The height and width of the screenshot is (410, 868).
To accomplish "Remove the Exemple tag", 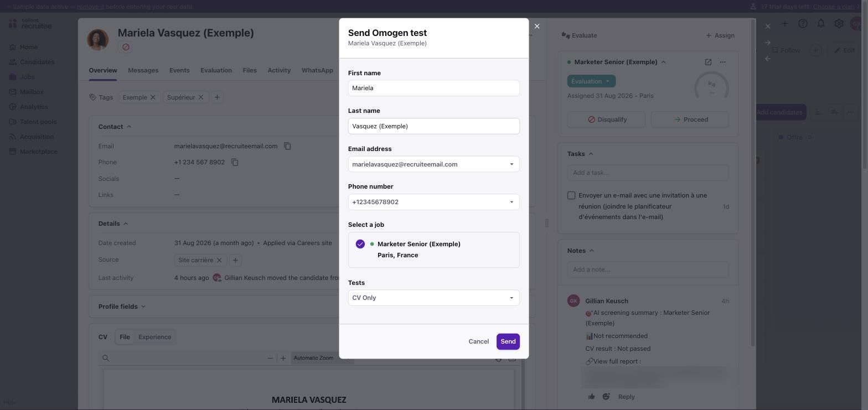I will (x=153, y=97).
